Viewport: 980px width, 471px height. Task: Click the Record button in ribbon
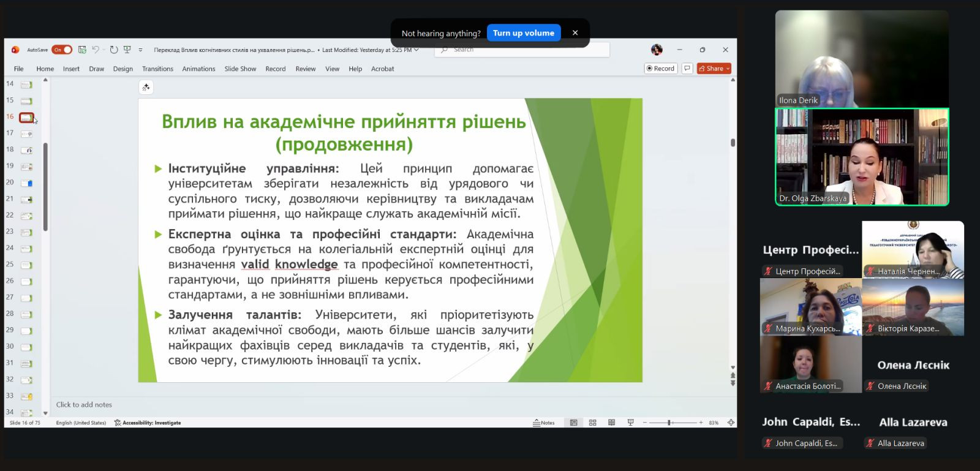pyautogui.click(x=660, y=69)
